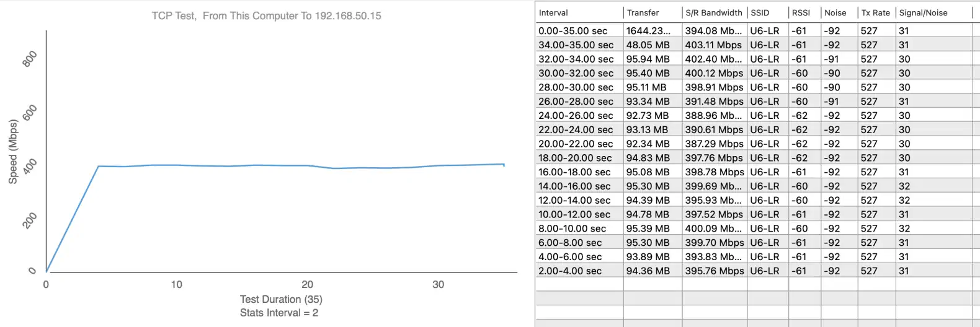Sort by Signal/Noise column header
This screenshot has width=980, height=327.
(923, 12)
